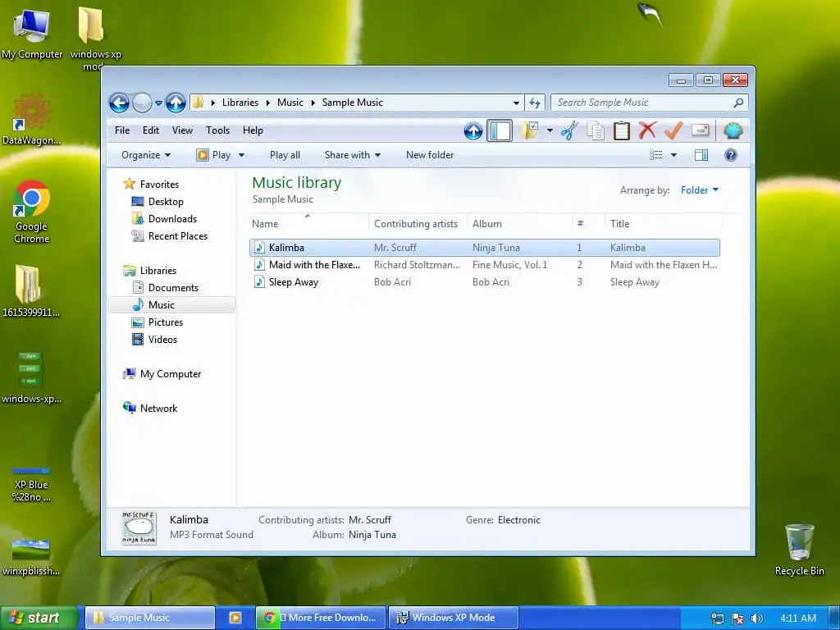
Task: Click the Start button
Action: tap(39, 618)
